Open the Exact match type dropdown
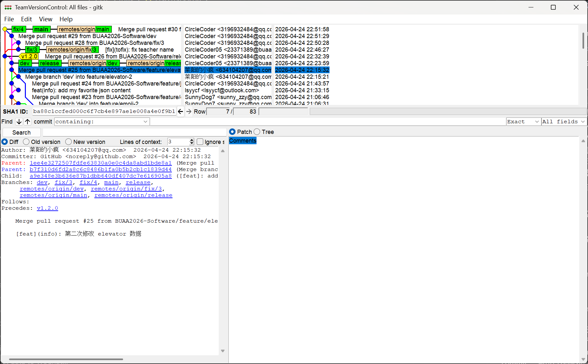Viewport: 588px width, 364px height. 523,122
